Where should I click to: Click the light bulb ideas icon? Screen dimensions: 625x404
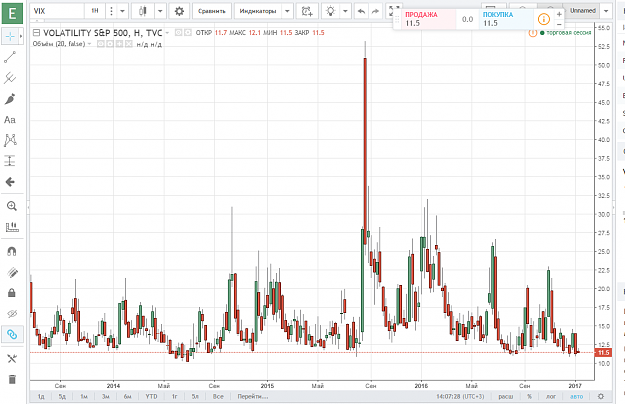[330, 11]
